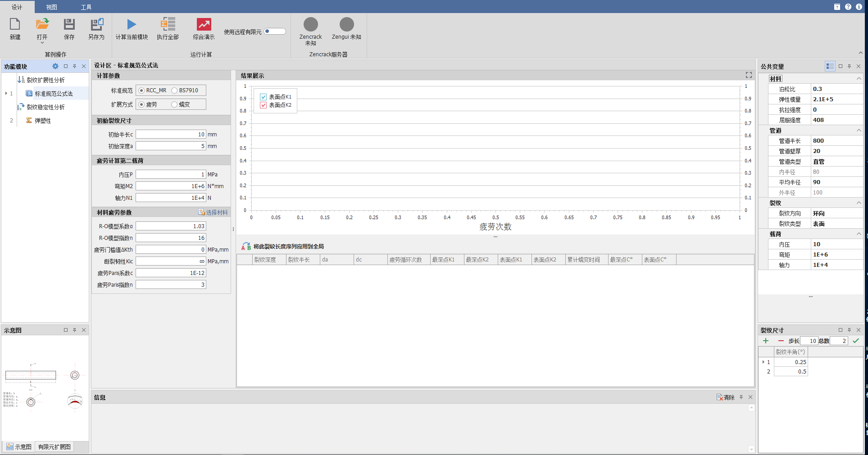Image resolution: width=868 pixels, height=455 pixels.
Task: Switch to the 设计 ribbon tab
Action: point(17,7)
